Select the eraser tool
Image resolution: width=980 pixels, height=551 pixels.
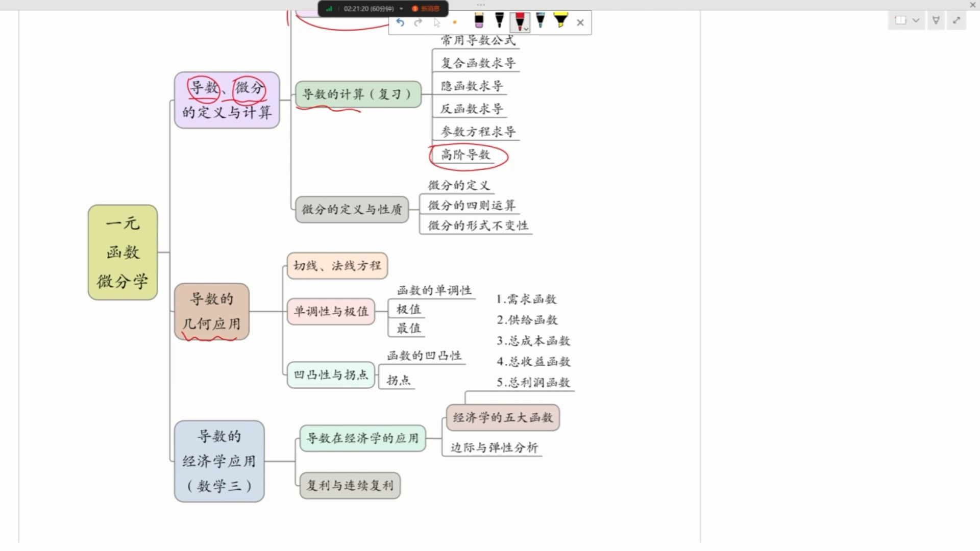coord(479,21)
